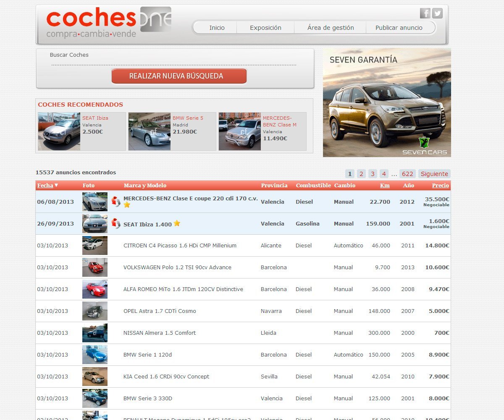Click the Buscar Coches heading
This screenshot has width=504, height=420.
(x=69, y=55)
